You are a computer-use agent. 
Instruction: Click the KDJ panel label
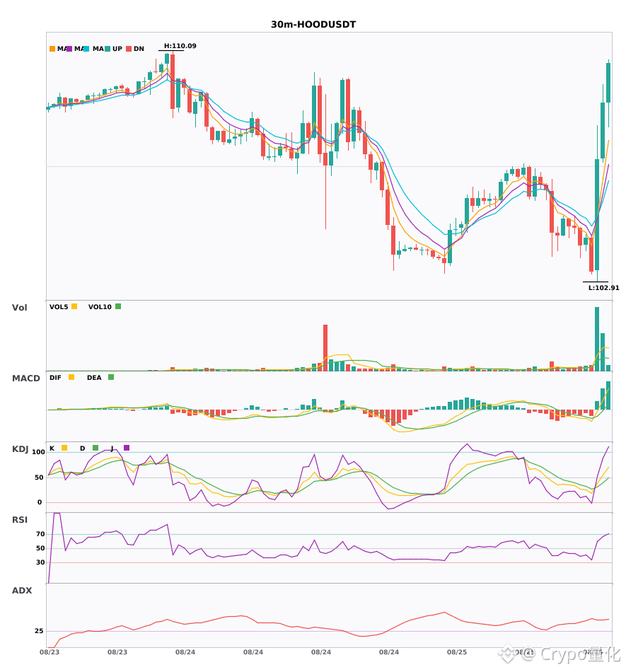point(20,449)
